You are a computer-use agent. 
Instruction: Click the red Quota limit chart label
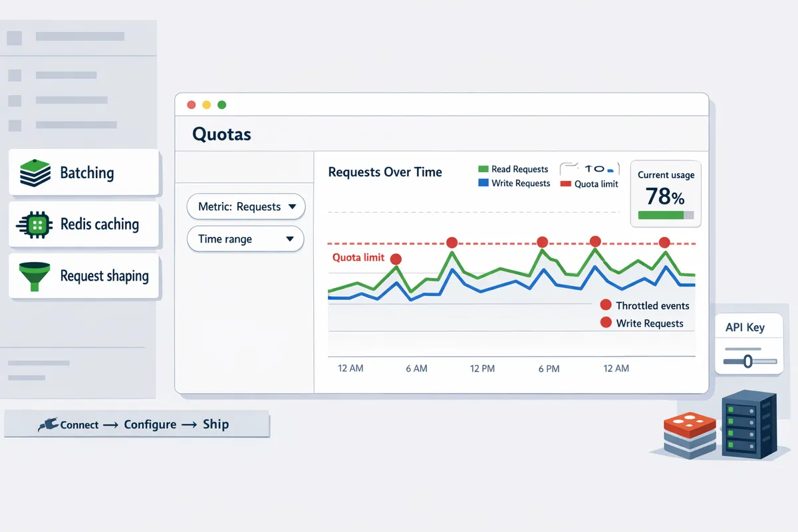pos(358,258)
